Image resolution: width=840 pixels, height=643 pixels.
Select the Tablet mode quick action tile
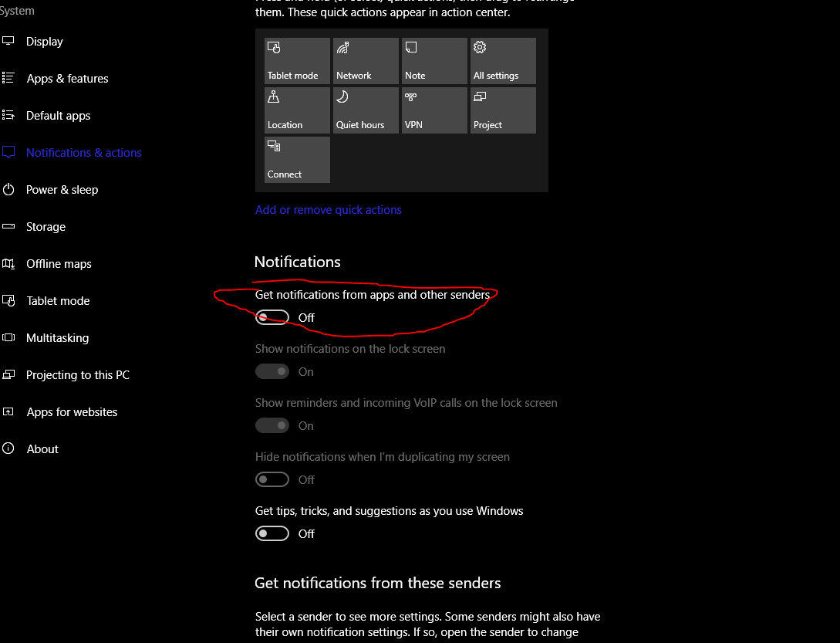tap(297, 61)
